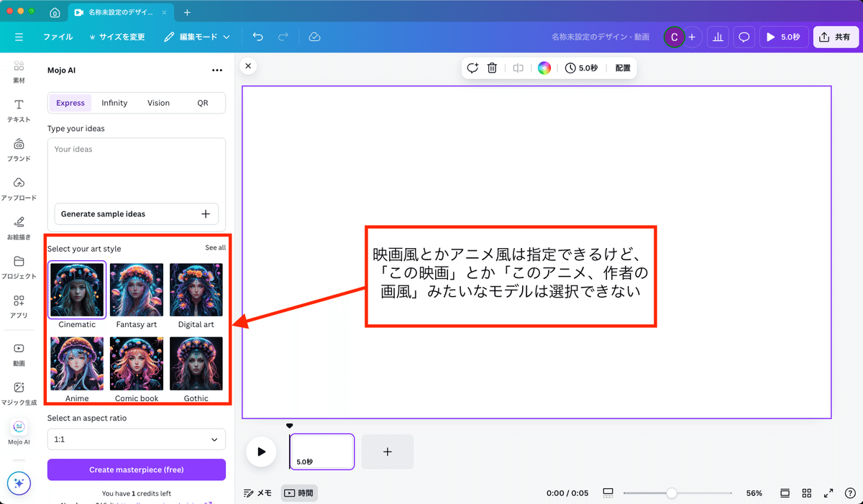Open the background color picker

point(544,68)
